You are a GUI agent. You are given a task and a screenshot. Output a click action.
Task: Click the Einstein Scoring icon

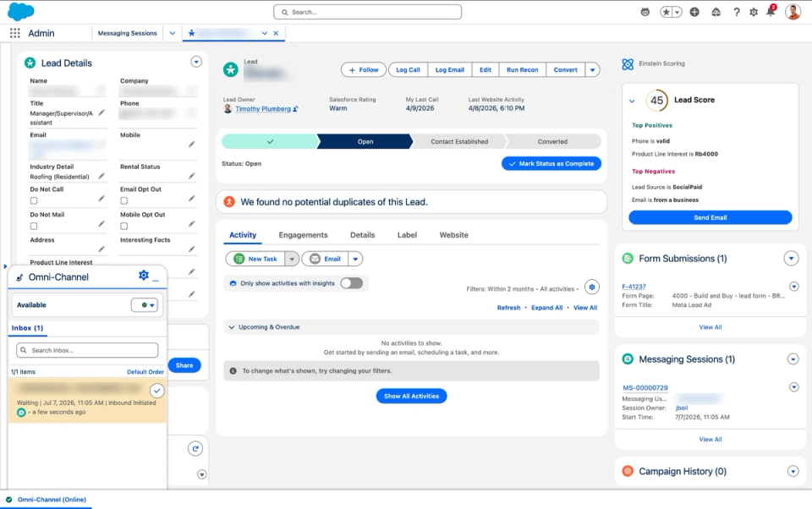pyautogui.click(x=628, y=64)
